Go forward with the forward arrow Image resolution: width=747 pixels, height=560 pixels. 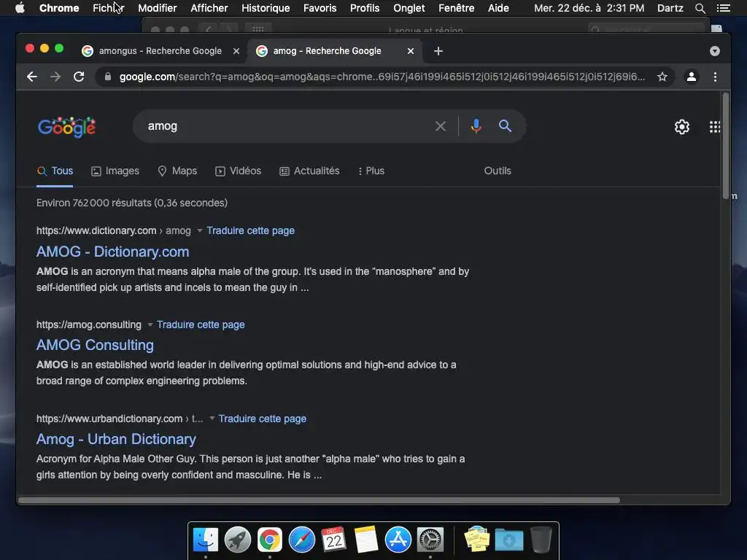pyautogui.click(x=55, y=77)
